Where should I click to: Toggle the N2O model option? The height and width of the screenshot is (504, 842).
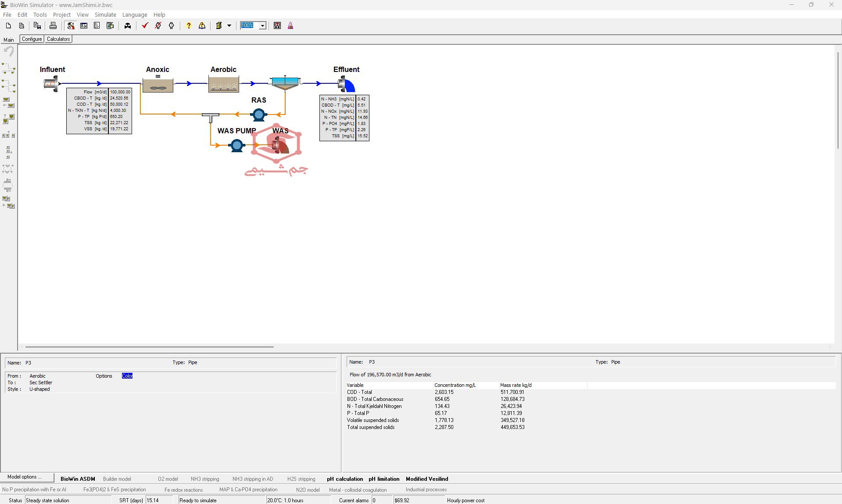click(x=308, y=490)
